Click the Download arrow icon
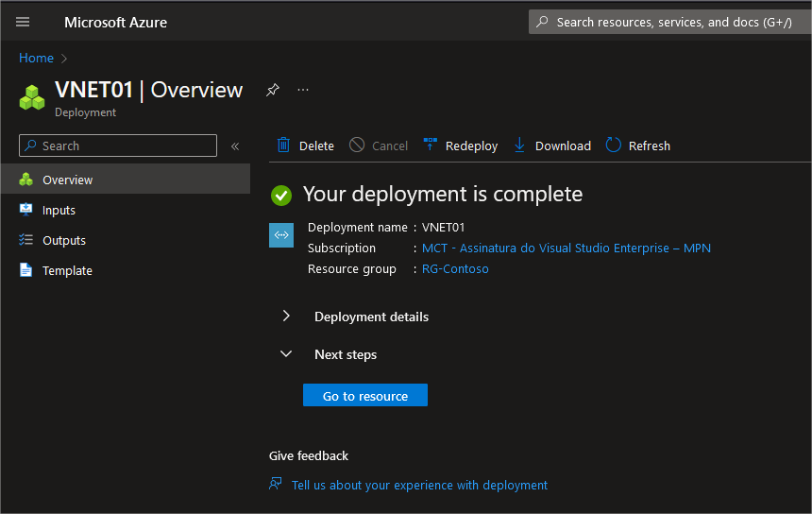This screenshot has width=812, height=514. pyautogui.click(x=519, y=146)
